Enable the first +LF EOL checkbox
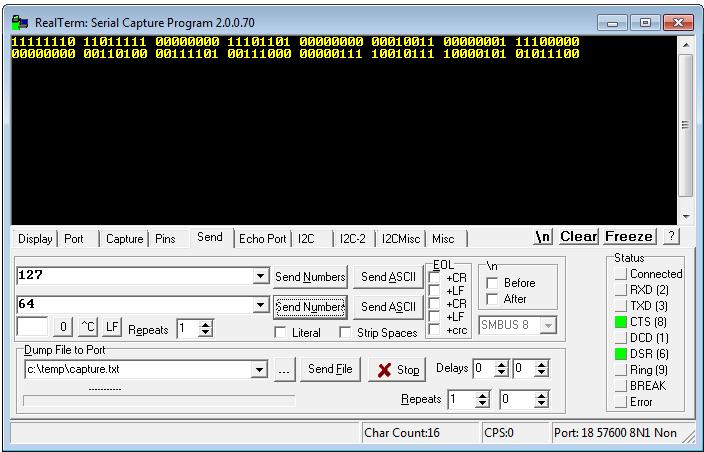Viewport: 704px width, 452px height. point(435,291)
